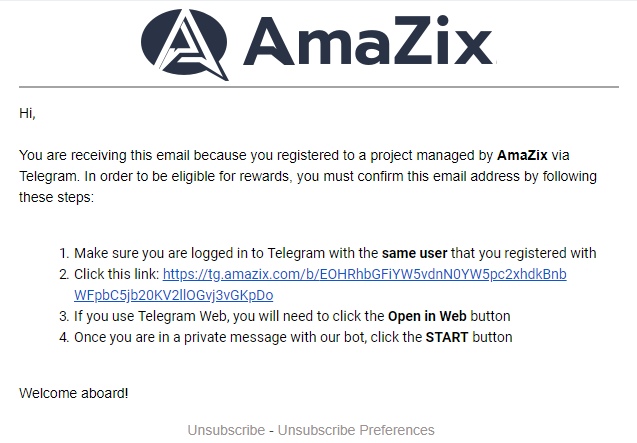
Task: Open the tg.amazix.com confirmation link
Action: (364, 275)
